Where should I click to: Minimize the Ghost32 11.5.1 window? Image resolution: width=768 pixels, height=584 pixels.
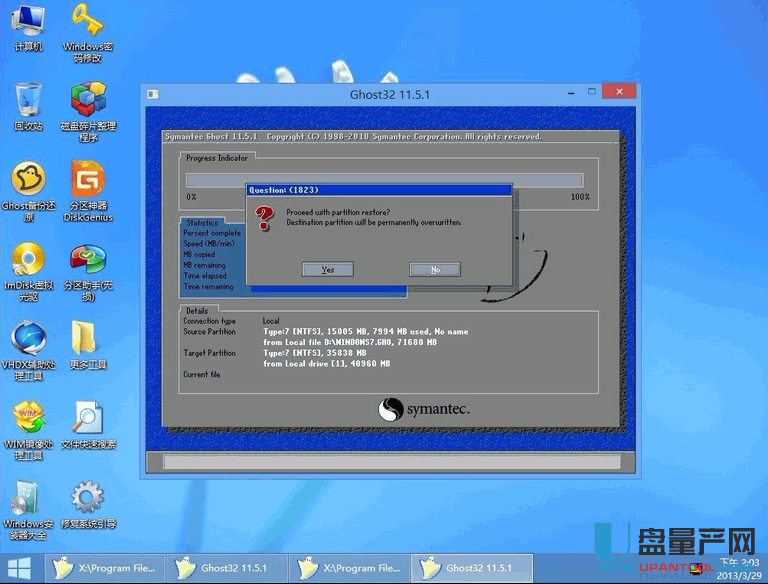coord(571,93)
